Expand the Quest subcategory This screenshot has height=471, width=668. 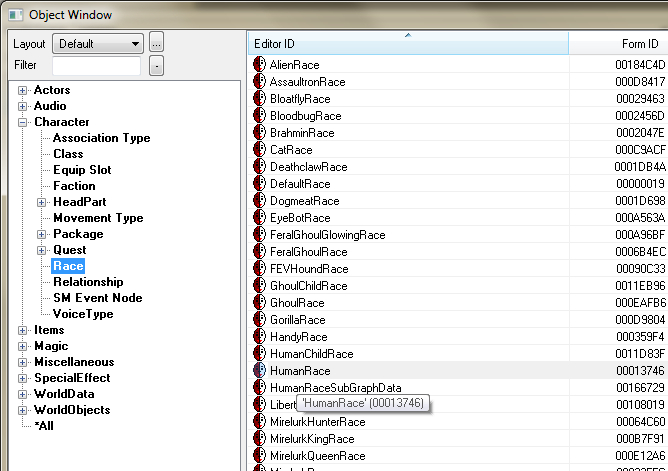tap(41, 250)
